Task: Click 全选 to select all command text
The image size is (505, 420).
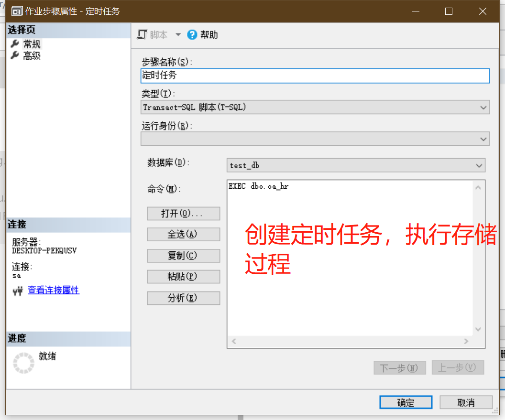Action: 183,234
